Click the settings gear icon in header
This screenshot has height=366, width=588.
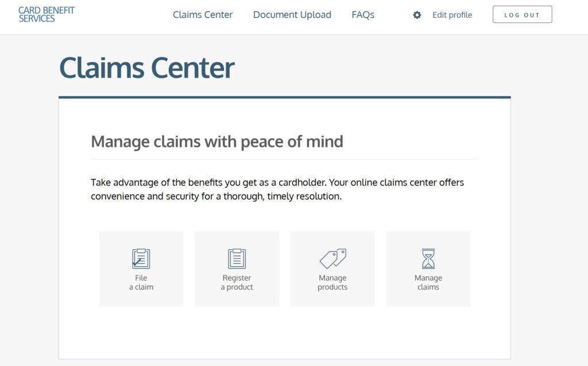(x=417, y=15)
